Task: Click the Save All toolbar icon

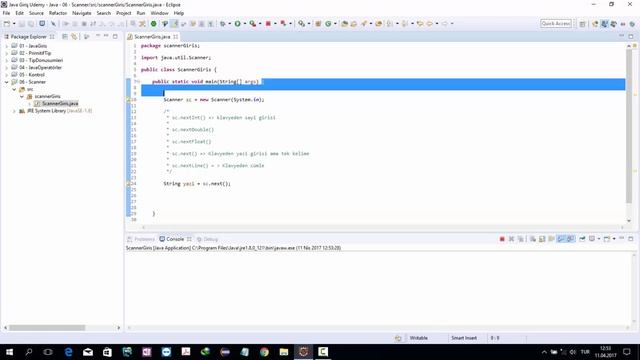Action: (x=31, y=24)
